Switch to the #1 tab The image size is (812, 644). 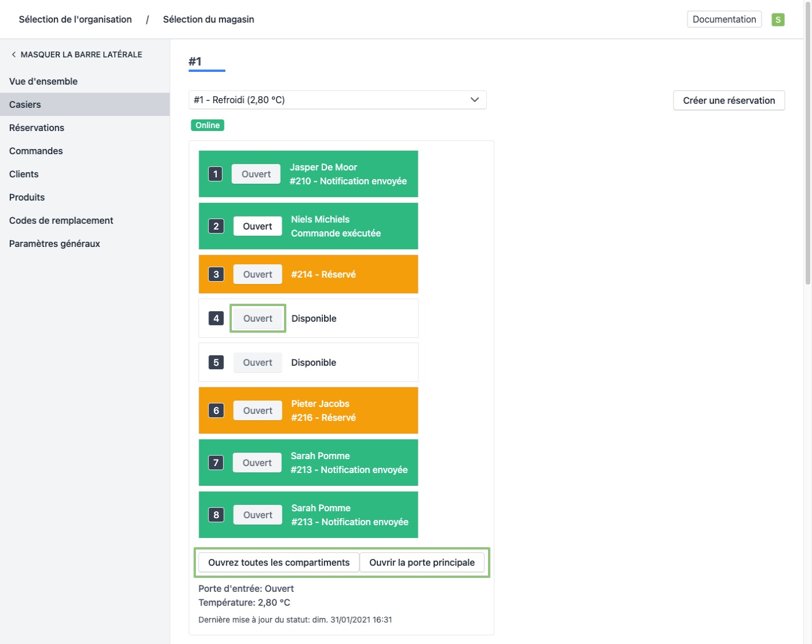pos(195,61)
